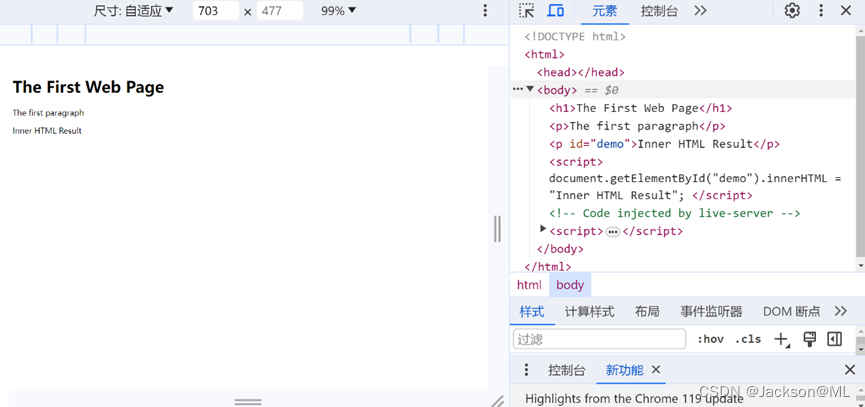Toggle the computed styles sidebar icon
865x407 pixels.
(835, 339)
